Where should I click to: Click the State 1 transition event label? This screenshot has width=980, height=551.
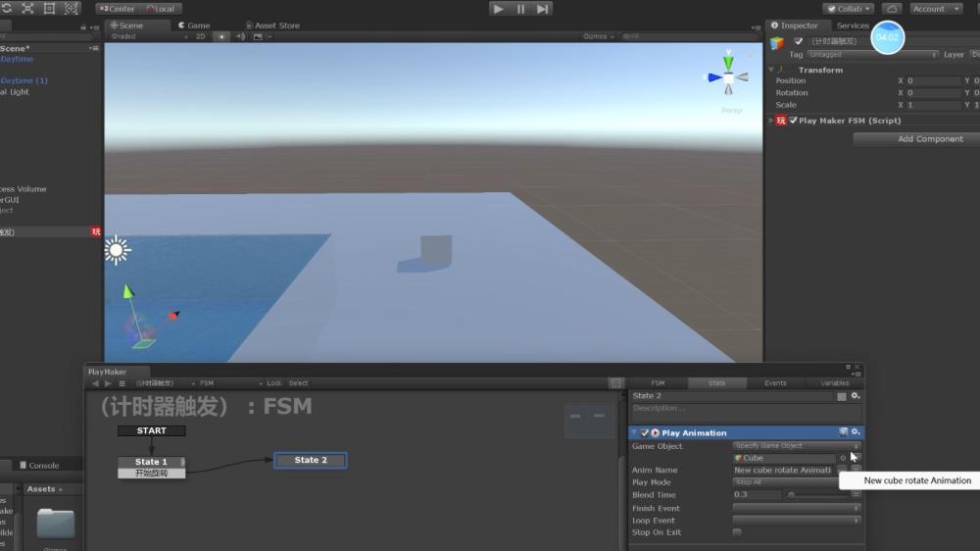(x=151, y=474)
